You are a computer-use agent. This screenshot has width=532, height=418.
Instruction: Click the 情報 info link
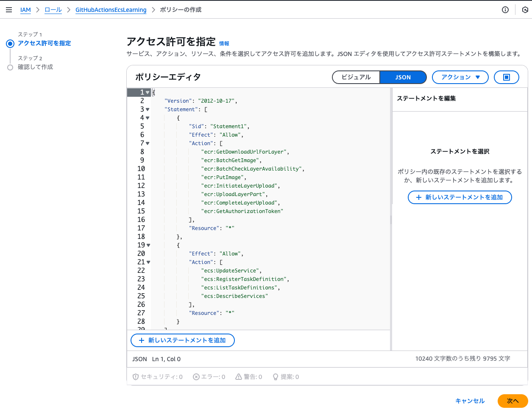tap(224, 44)
